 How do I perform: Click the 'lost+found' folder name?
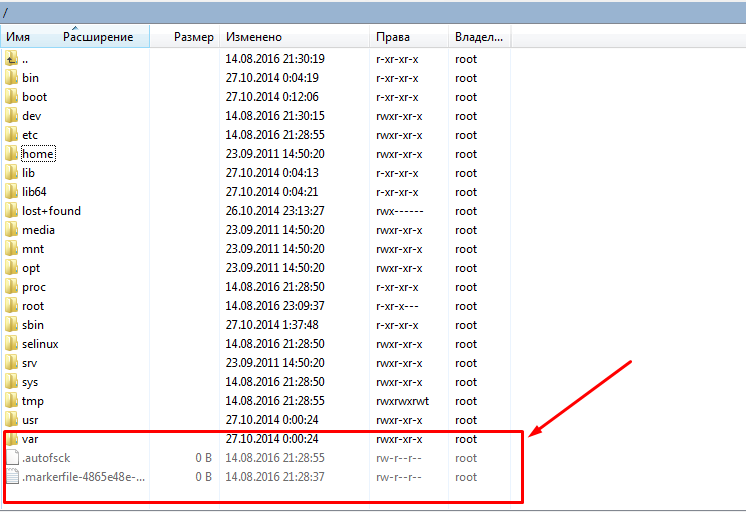click(51, 211)
